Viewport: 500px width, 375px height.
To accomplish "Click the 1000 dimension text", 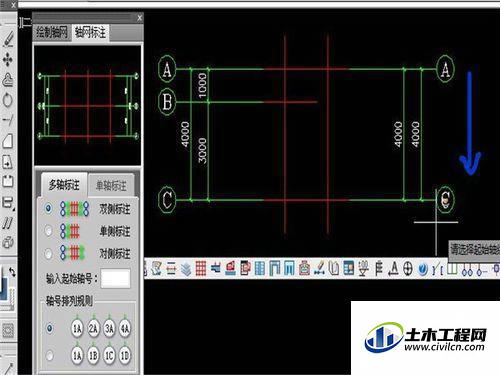I will (x=202, y=86).
